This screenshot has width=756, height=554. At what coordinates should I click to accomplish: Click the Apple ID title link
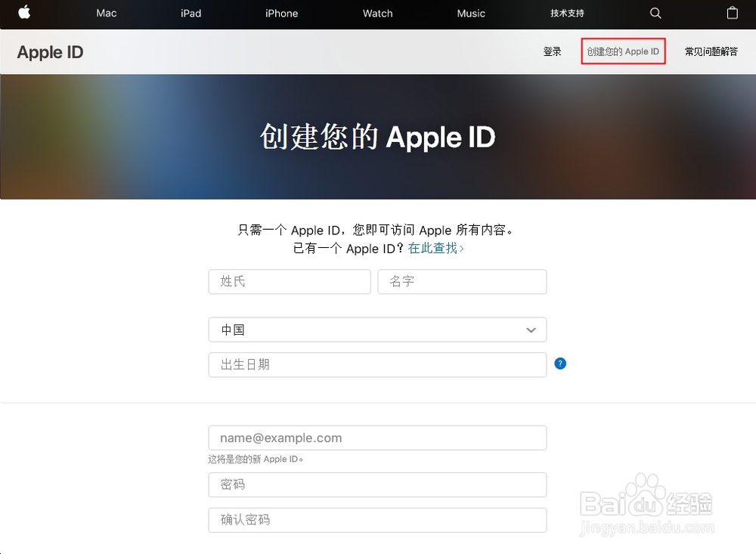[x=50, y=52]
